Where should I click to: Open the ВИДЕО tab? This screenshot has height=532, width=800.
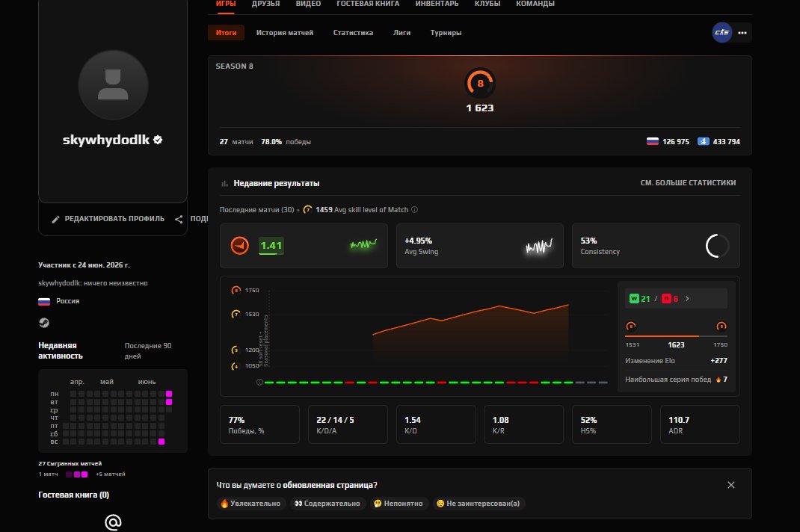click(x=308, y=4)
